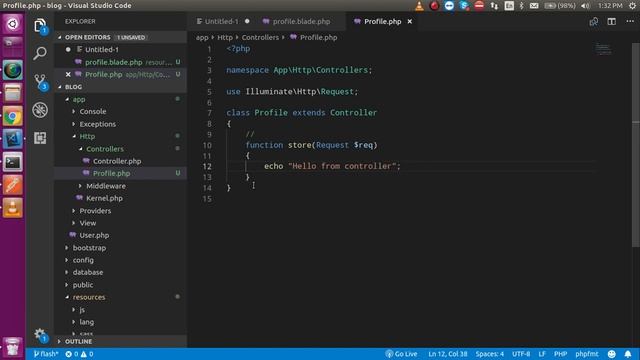Switch to the Untitled-1 tab

(222, 22)
